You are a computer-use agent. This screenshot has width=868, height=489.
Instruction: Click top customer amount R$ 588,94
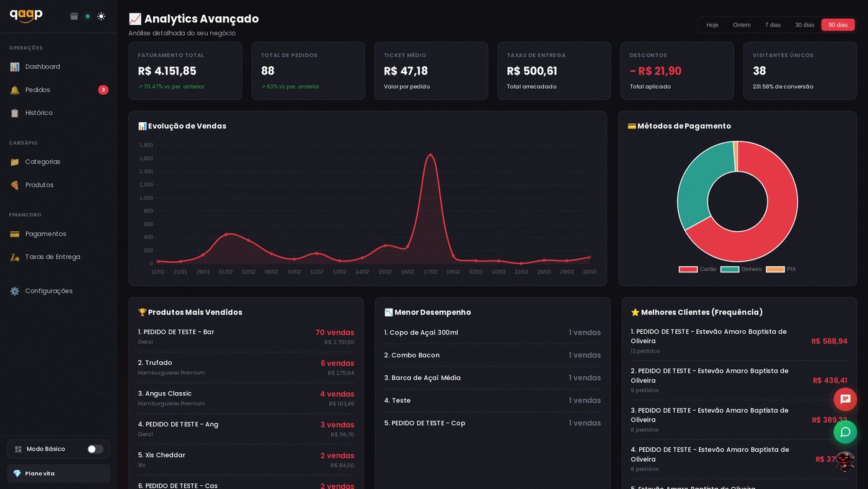point(830,341)
